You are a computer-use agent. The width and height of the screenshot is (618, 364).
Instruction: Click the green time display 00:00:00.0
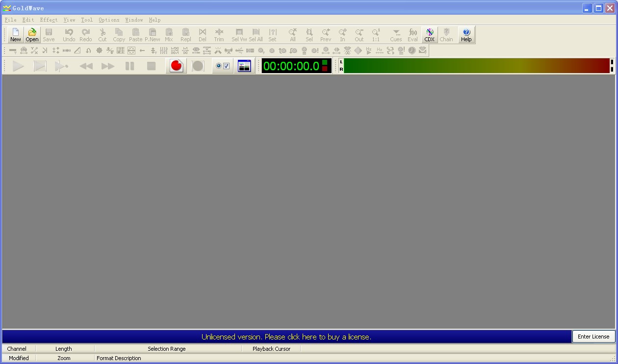(291, 66)
